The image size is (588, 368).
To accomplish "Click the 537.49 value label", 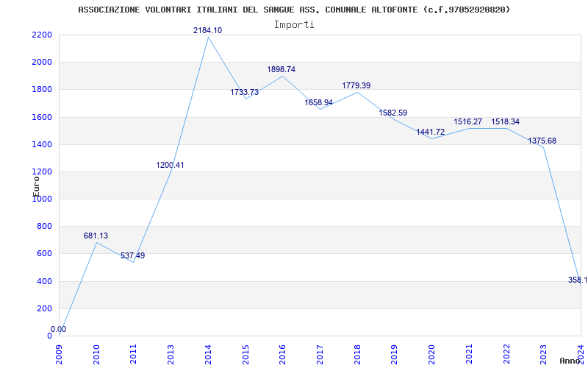I will [132, 256].
